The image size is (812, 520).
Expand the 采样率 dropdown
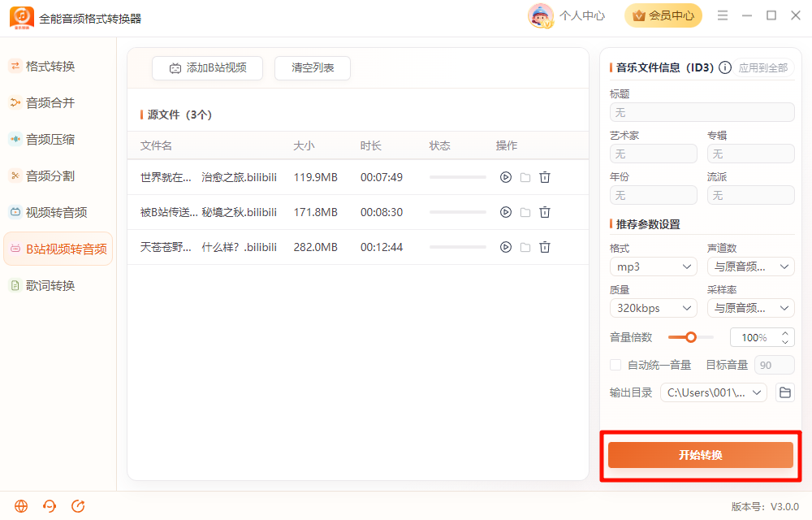coord(751,308)
